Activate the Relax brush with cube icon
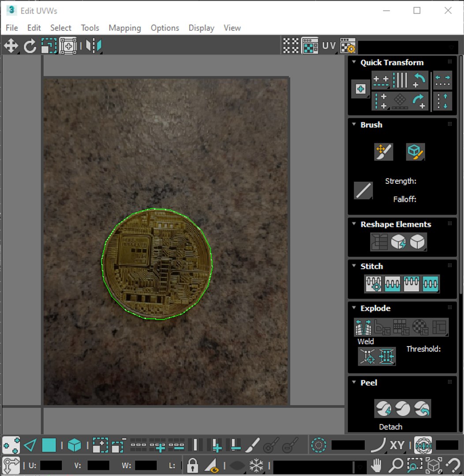This screenshot has height=476, width=464. pyautogui.click(x=415, y=152)
